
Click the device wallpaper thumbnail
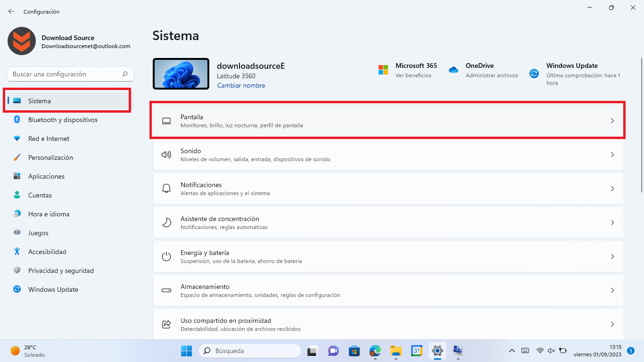coord(181,74)
